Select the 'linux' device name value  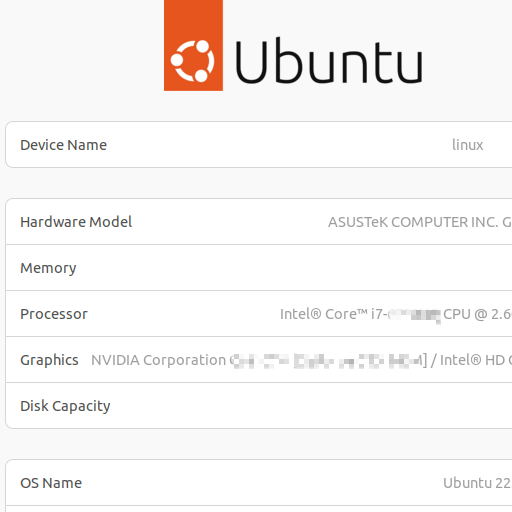[467, 145]
